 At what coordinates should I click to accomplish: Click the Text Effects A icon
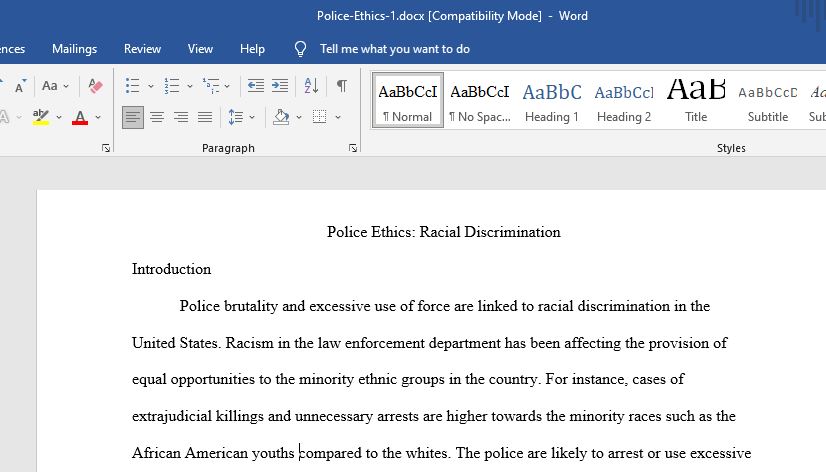pos(4,117)
